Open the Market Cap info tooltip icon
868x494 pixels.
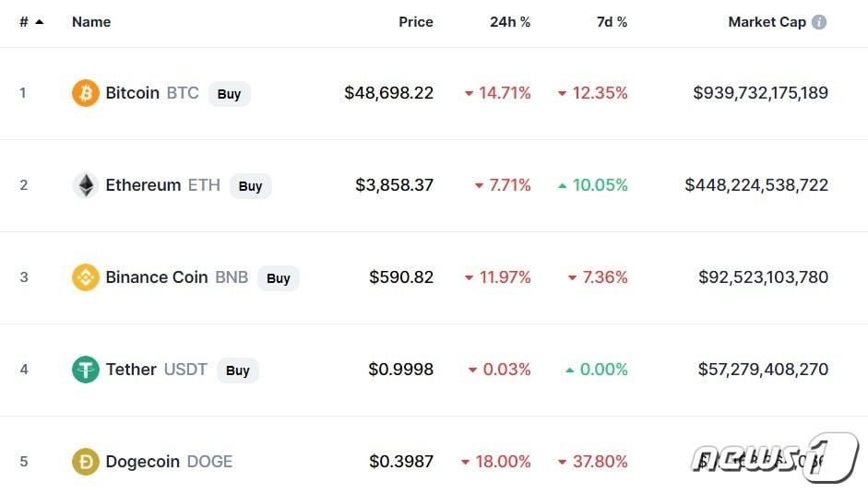point(819,22)
